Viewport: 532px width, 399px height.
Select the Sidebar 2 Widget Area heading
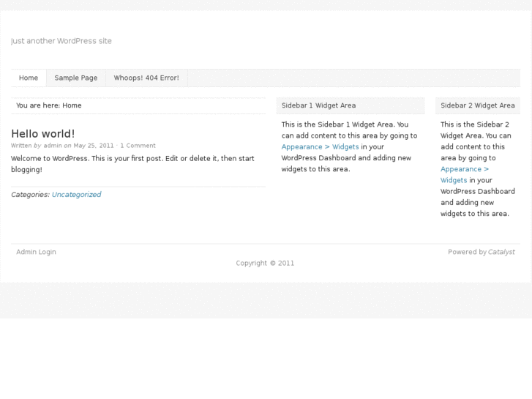point(477,105)
